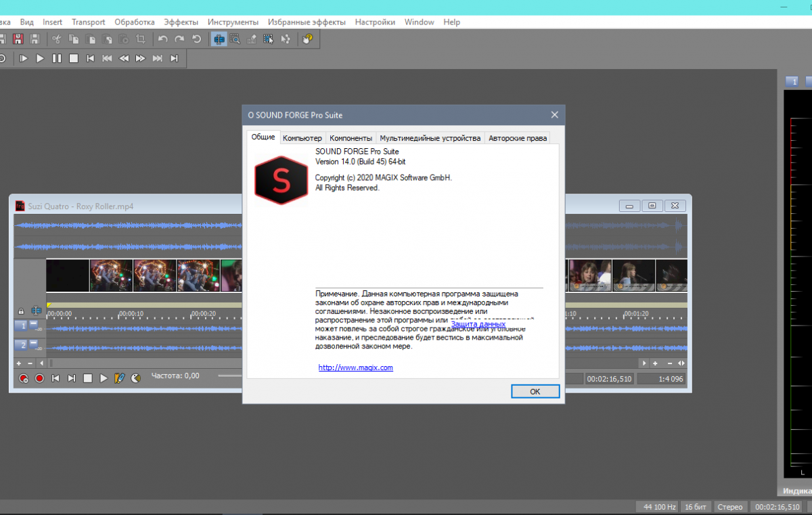
Task: Select the Pencil tool icon
Action: (252, 39)
